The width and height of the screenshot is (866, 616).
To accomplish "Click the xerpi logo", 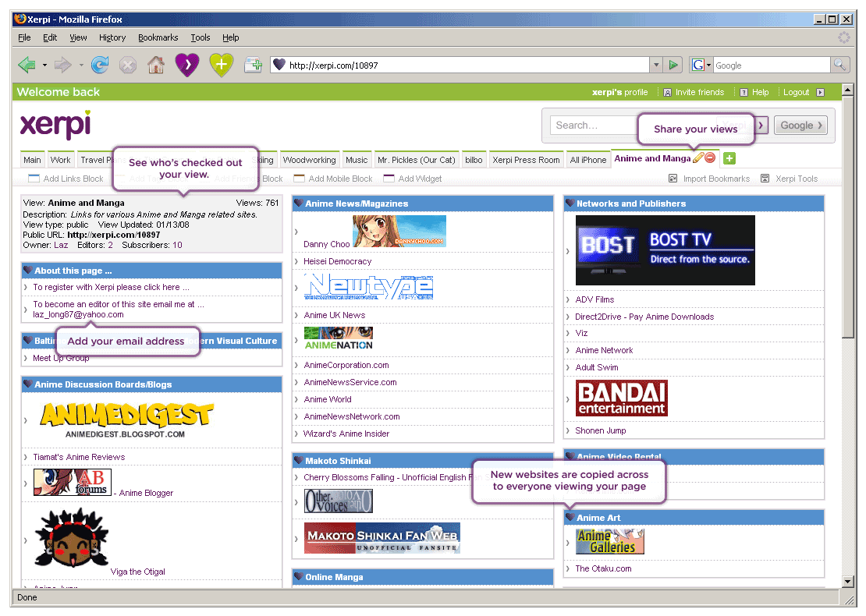I will [55, 124].
